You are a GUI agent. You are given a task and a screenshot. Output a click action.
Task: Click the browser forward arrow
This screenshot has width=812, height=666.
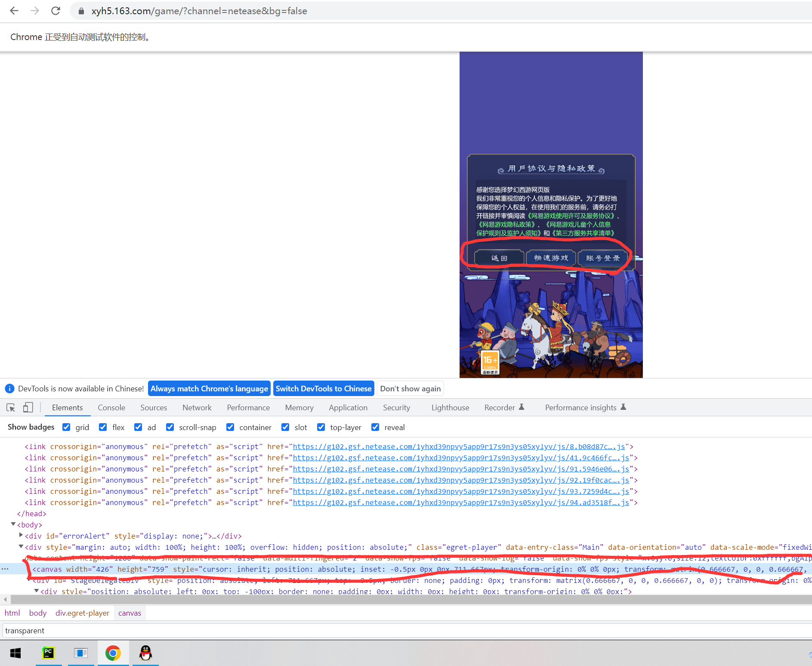tap(35, 11)
